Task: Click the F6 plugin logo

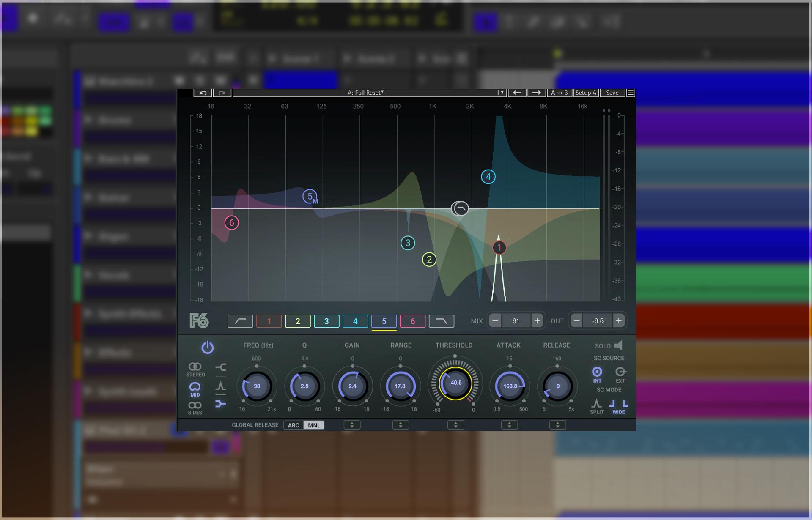Action: (x=199, y=321)
